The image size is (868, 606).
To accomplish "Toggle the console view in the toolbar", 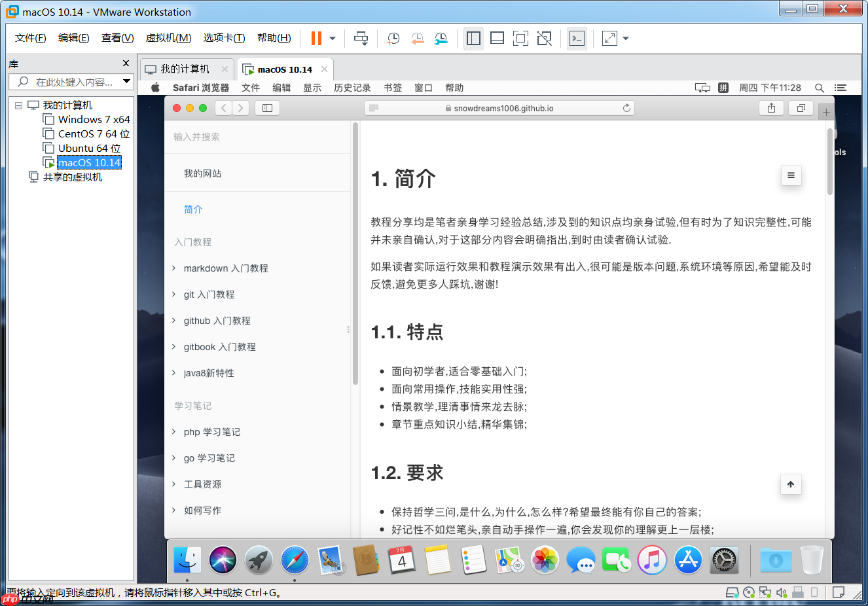I will (x=577, y=38).
